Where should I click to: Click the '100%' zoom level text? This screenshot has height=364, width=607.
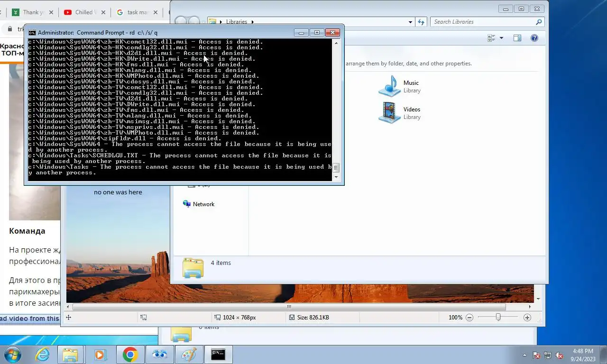[x=455, y=318]
